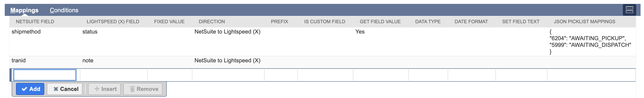The height and width of the screenshot is (98, 644).
Task: Click the new row's Fixed Value cell
Action: pyautogui.click(x=170, y=75)
